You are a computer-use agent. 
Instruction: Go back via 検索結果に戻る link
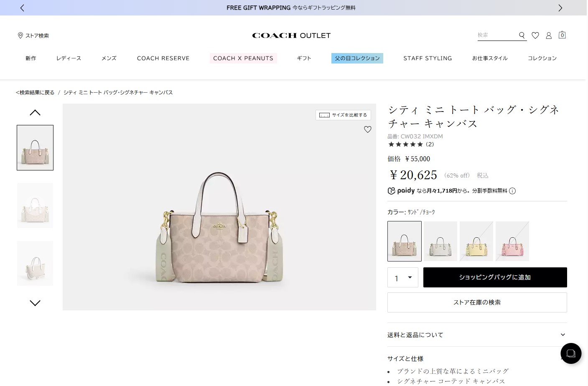tap(35, 92)
